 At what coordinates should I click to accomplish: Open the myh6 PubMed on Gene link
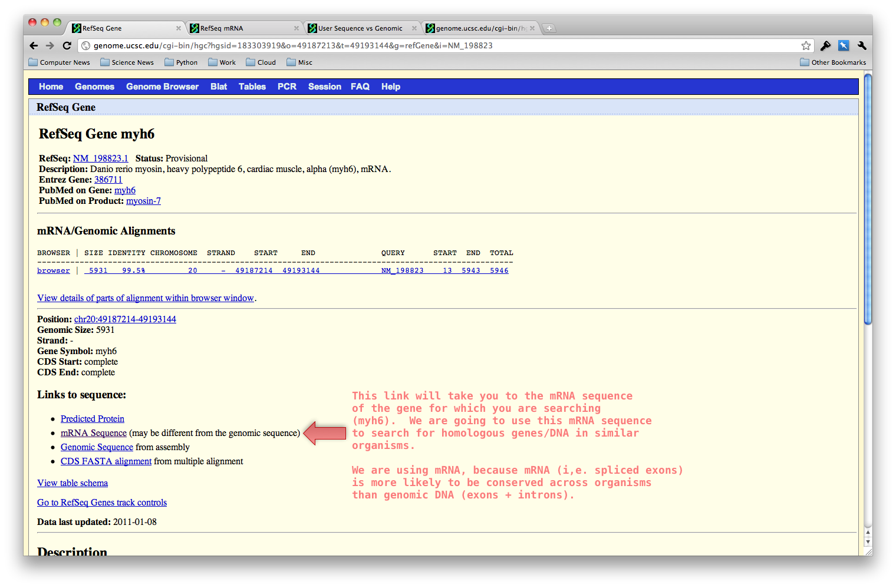(125, 190)
